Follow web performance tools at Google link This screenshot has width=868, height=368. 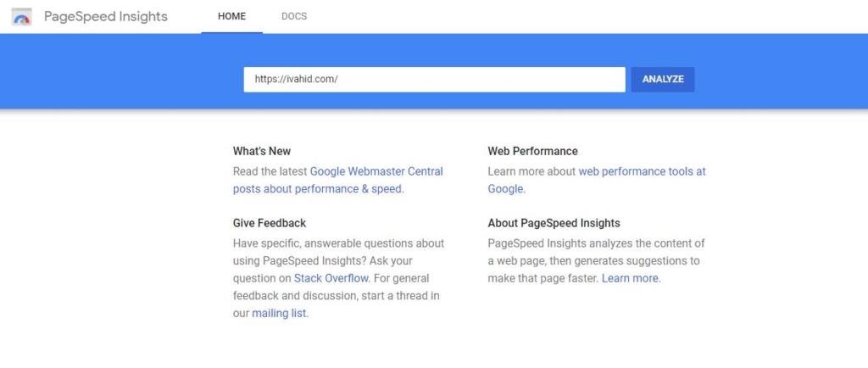click(x=643, y=171)
